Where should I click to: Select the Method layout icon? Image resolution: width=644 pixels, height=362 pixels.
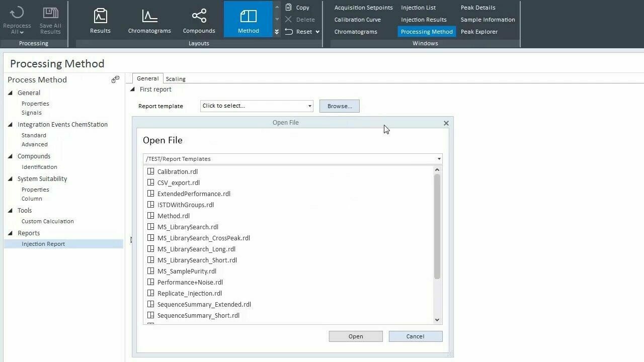[x=248, y=17]
